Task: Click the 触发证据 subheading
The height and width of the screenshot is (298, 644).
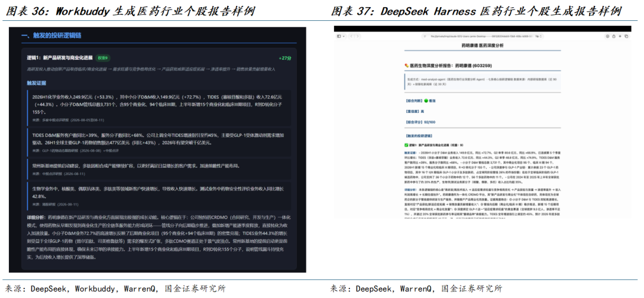Action: [36, 83]
